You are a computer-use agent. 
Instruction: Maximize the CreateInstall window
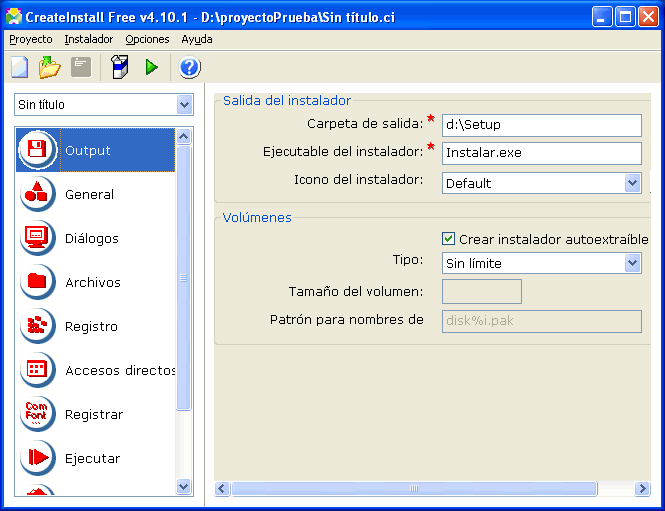[x=625, y=17]
